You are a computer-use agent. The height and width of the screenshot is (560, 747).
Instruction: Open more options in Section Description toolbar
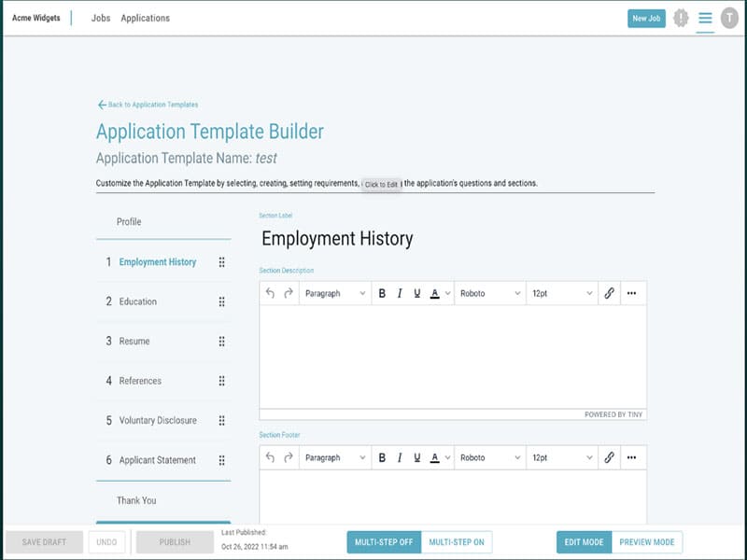(x=632, y=293)
